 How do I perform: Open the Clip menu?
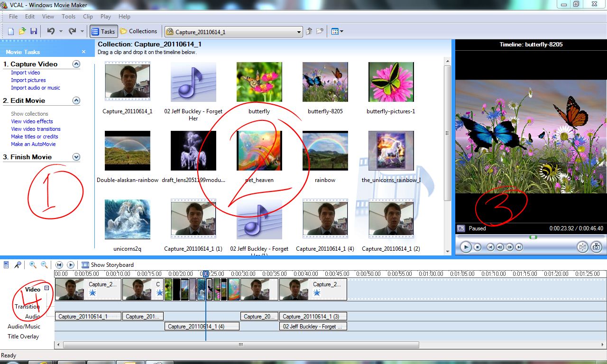point(88,16)
